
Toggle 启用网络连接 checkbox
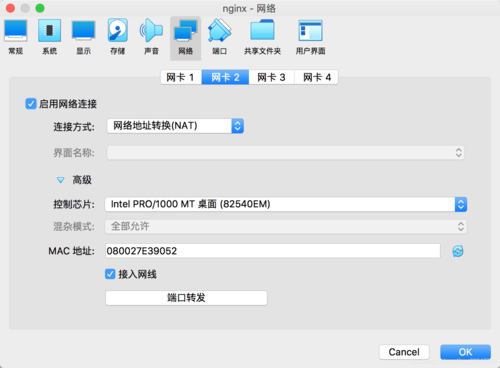(x=31, y=104)
